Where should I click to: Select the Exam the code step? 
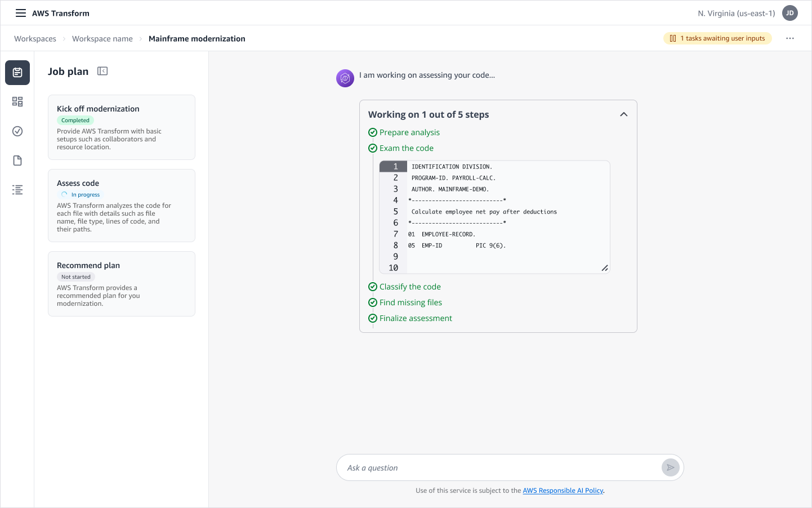pyautogui.click(x=406, y=148)
